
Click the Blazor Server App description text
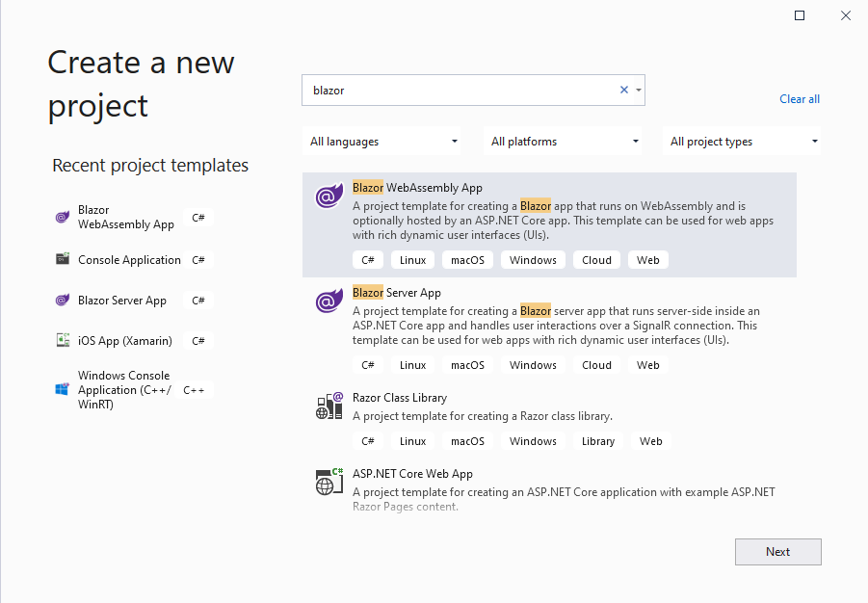coord(556,326)
